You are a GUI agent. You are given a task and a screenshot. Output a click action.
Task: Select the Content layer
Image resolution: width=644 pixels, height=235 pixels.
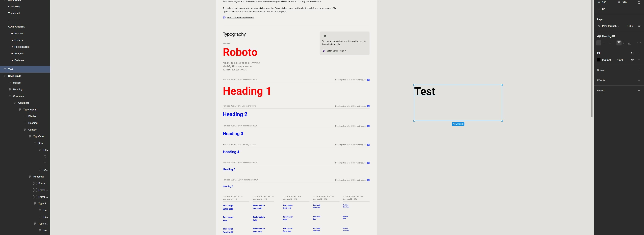(25, 130)
